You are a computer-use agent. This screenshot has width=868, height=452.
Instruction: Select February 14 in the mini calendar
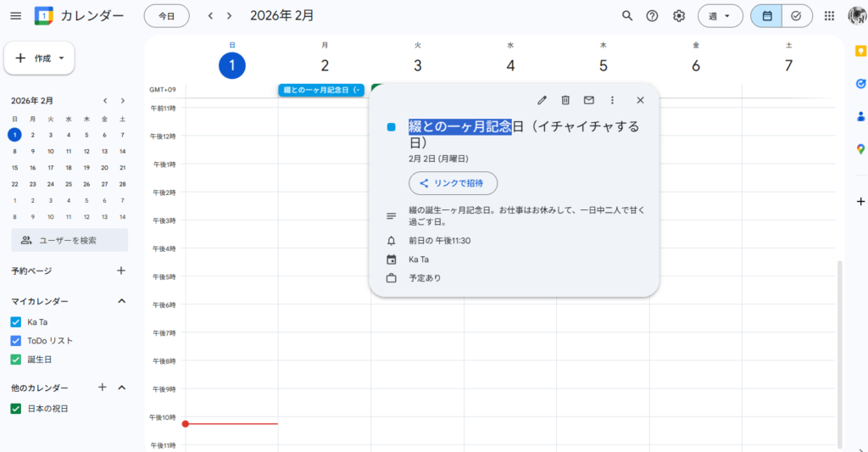(x=123, y=152)
